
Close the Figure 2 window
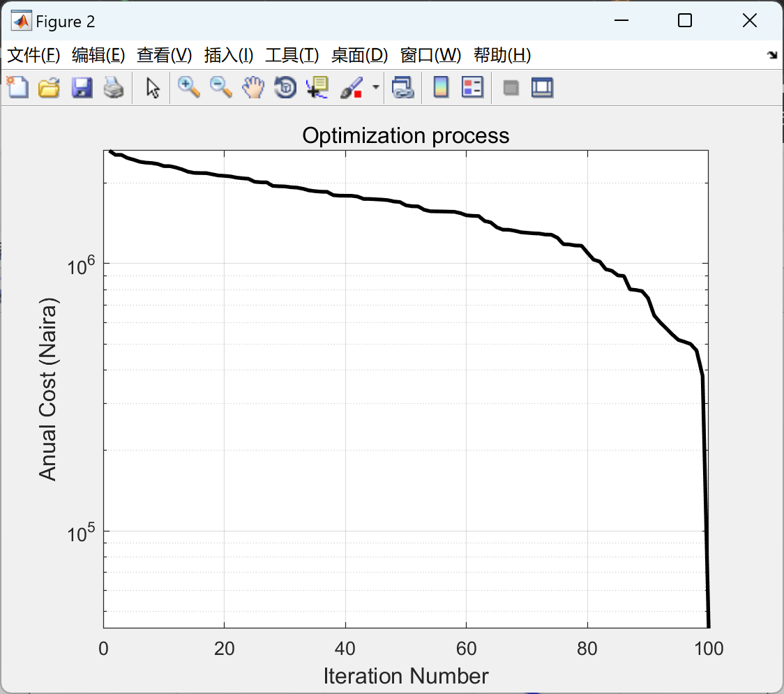pos(750,20)
